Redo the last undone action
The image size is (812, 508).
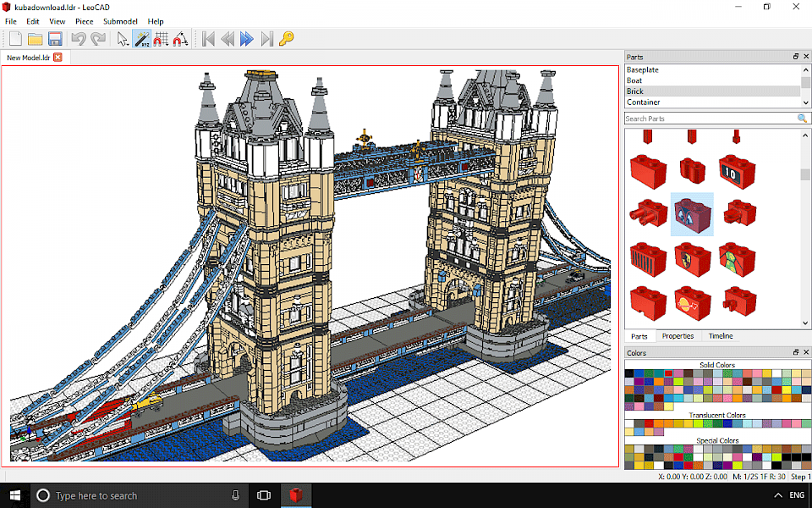(x=98, y=39)
